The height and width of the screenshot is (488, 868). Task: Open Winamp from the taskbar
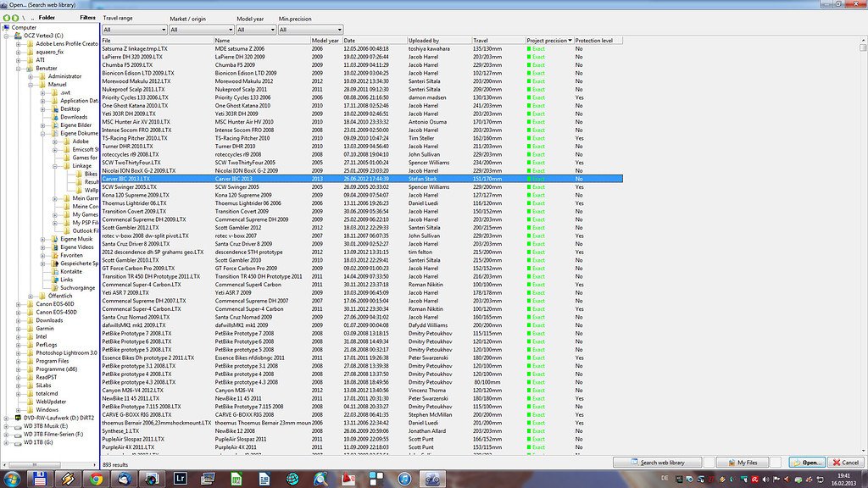(68, 479)
